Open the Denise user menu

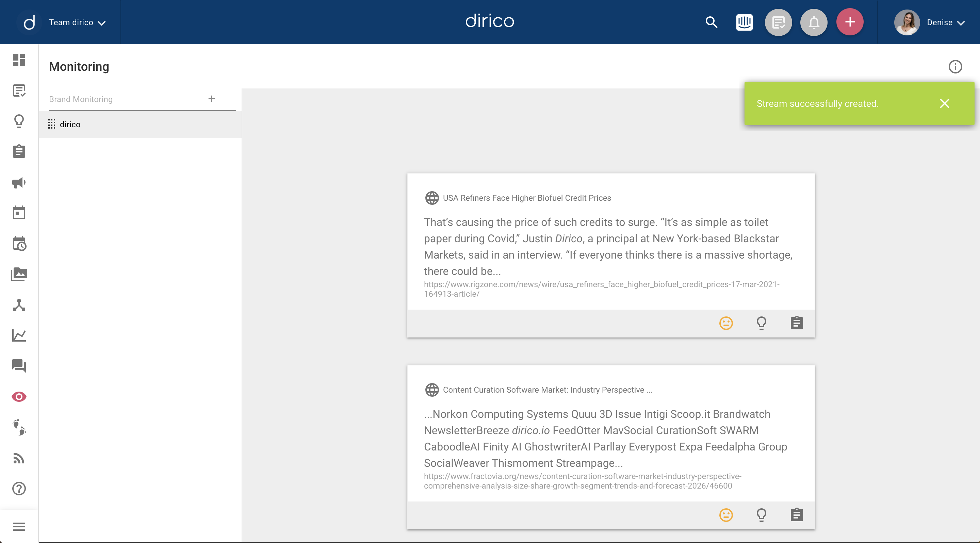point(946,22)
